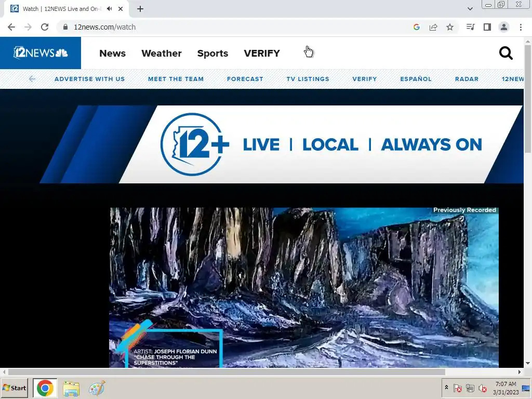Click the horizontal scrollbar right arrow

520,372
